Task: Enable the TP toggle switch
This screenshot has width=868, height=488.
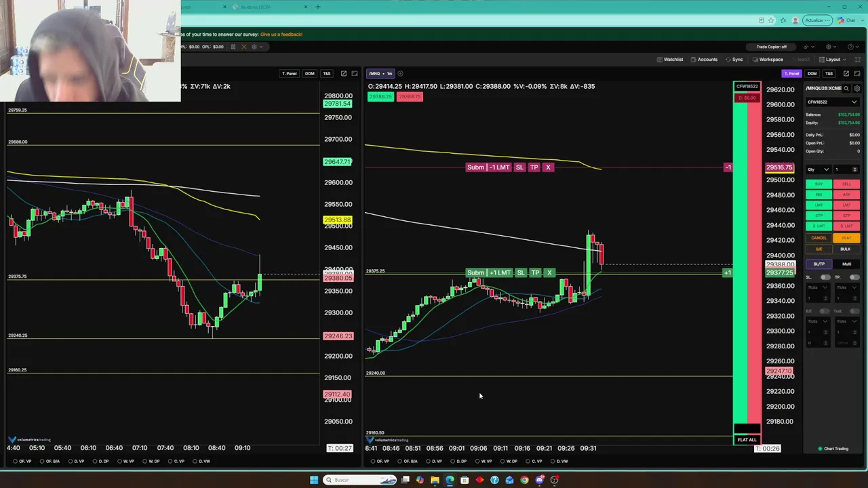Action: point(854,277)
